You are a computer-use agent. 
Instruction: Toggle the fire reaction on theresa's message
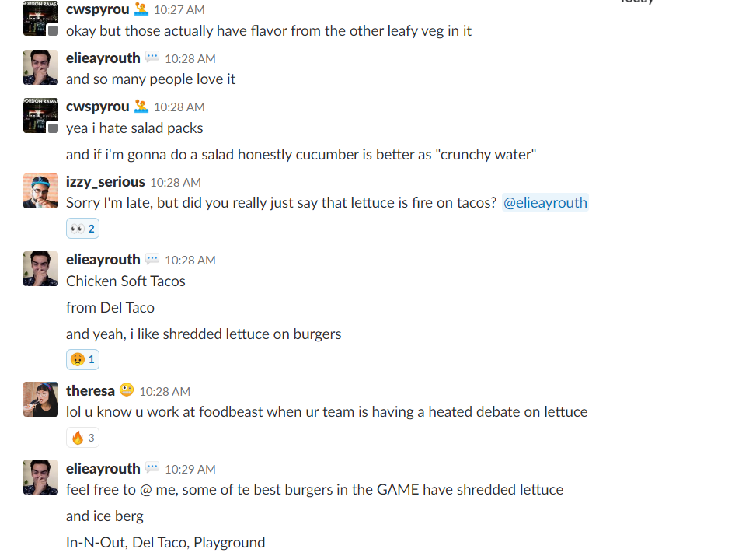click(82, 438)
